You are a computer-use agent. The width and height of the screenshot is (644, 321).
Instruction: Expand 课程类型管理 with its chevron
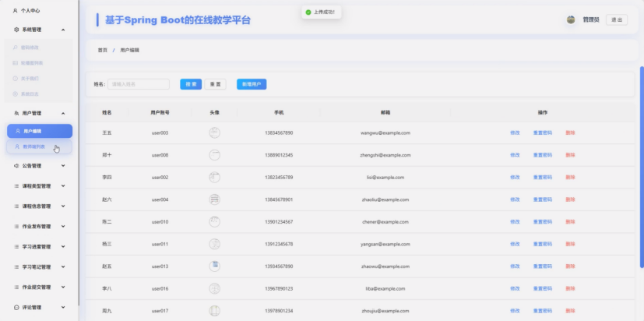tap(63, 185)
